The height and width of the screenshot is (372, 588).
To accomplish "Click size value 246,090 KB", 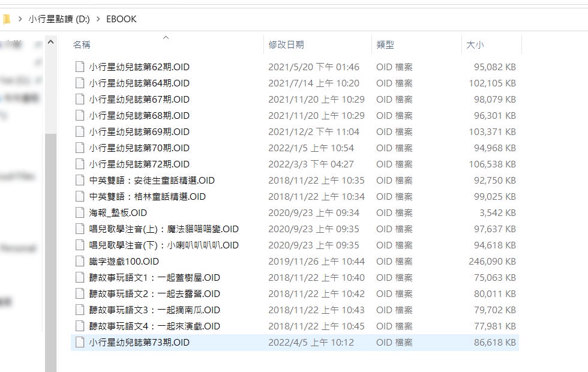I will point(492,261).
